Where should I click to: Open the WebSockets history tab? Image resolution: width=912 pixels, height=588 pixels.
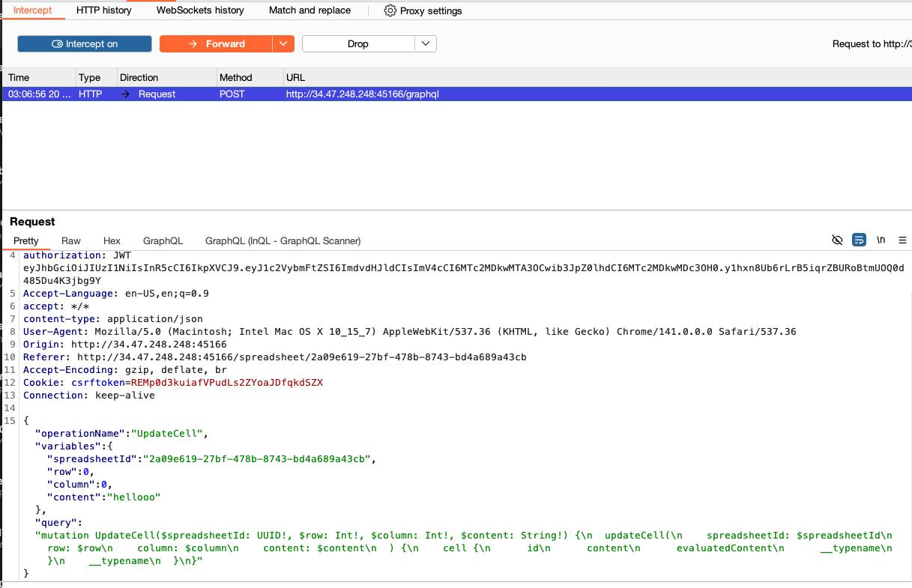click(x=200, y=10)
